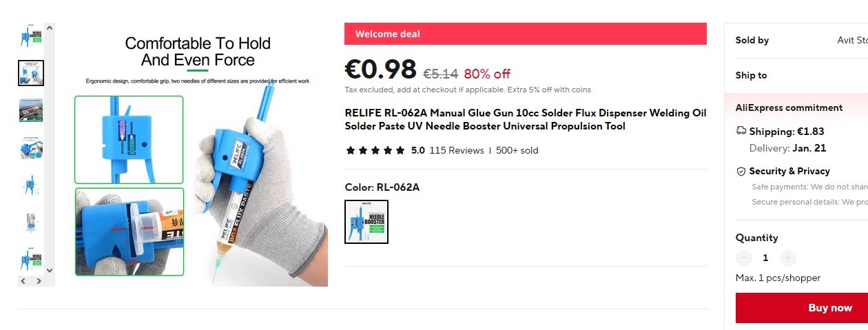Open the Sold by store link
The width and height of the screenshot is (868, 330).
[x=851, y=40]
